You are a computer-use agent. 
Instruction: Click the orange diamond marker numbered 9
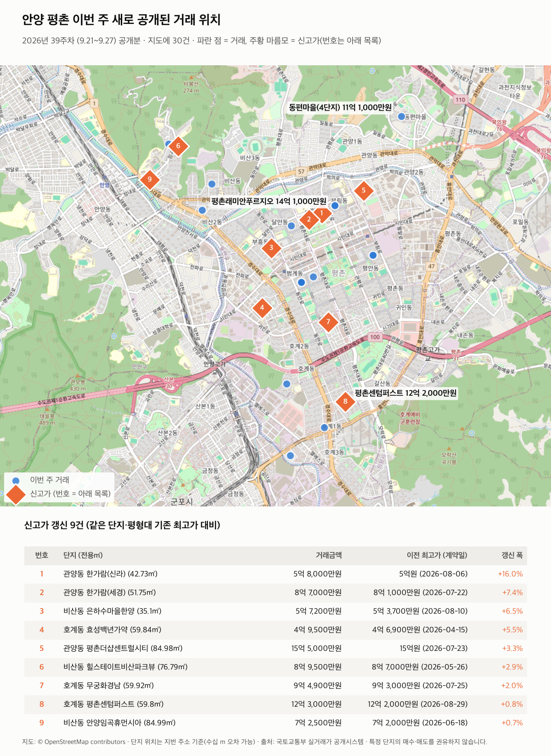tap(150, 179)
